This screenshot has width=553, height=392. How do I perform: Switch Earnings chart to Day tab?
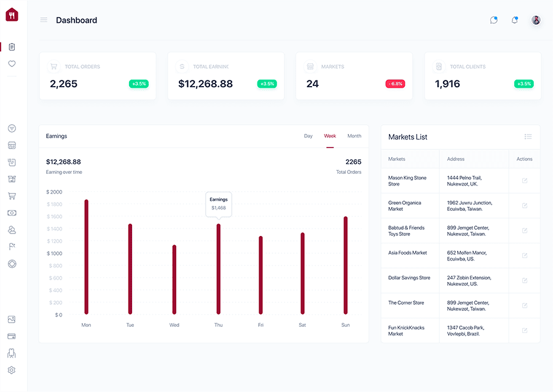[308, 136]
